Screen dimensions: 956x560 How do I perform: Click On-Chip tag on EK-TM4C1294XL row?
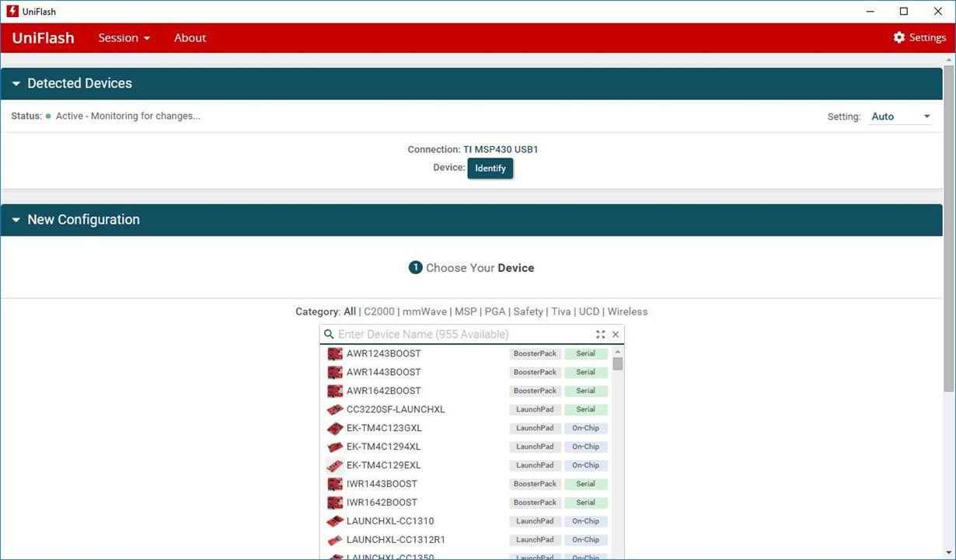click(x=586, y=447)
